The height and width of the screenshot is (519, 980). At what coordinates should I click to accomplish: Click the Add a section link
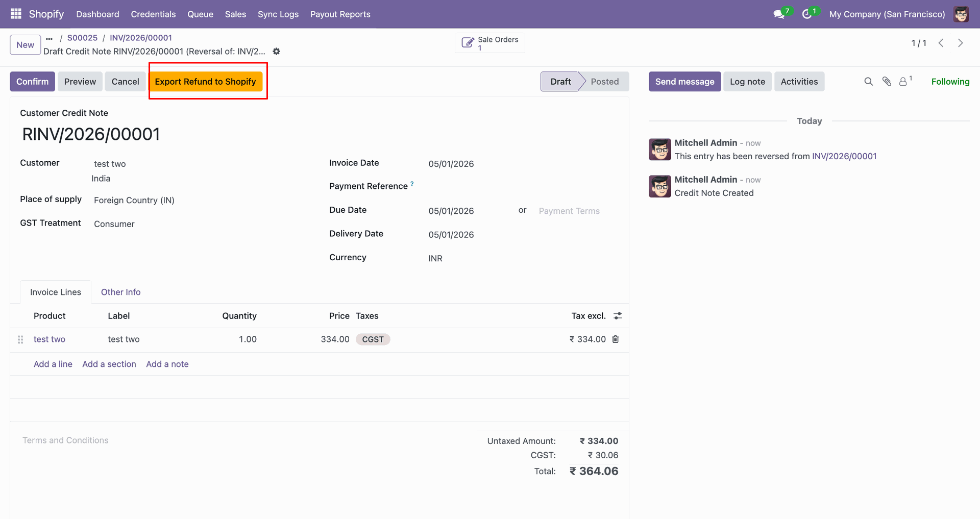click(109, 364)
